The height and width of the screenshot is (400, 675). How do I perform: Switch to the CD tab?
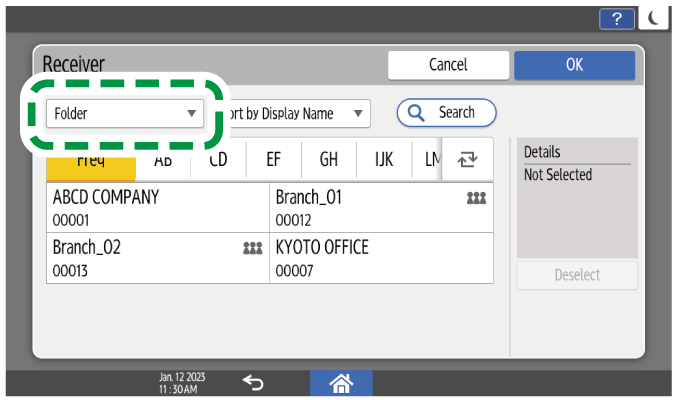[218, 159]
